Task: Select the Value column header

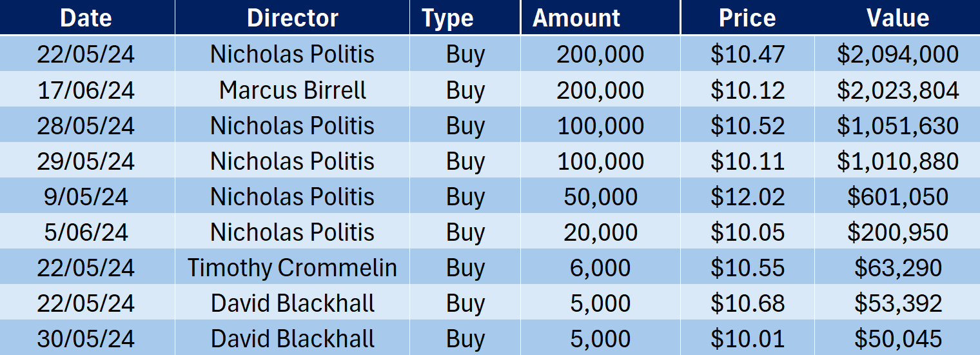Action: coord(897,18)
